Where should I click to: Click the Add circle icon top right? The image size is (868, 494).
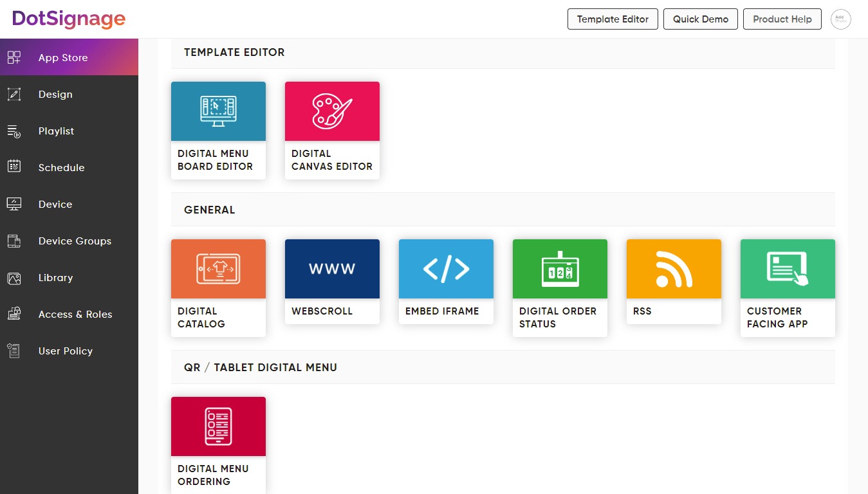click(841, 19)
